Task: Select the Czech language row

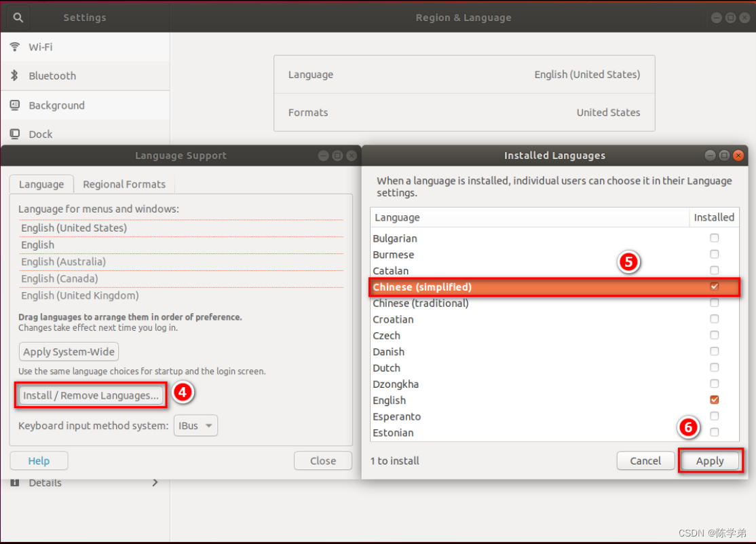Action: pos(554,336)
